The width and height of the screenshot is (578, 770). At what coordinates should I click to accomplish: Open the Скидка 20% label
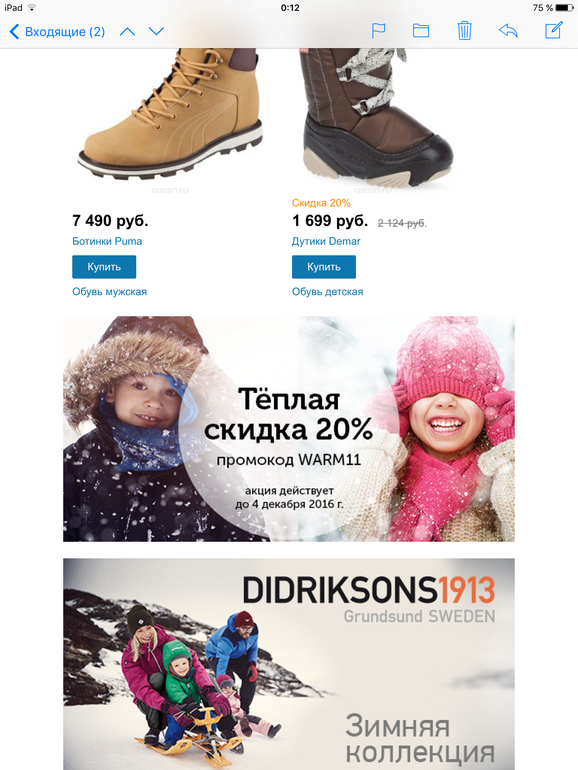(321, 203)
